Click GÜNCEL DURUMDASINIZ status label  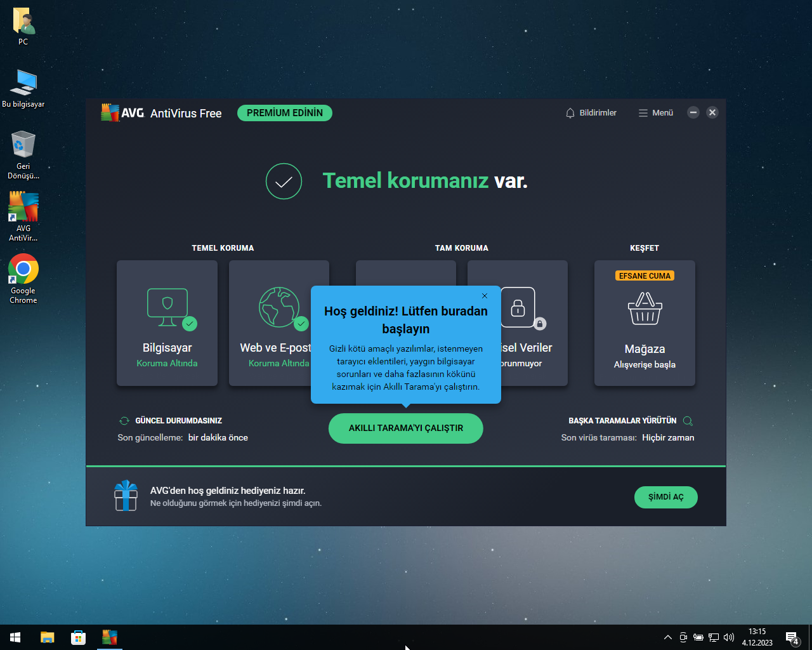point(178,421)
